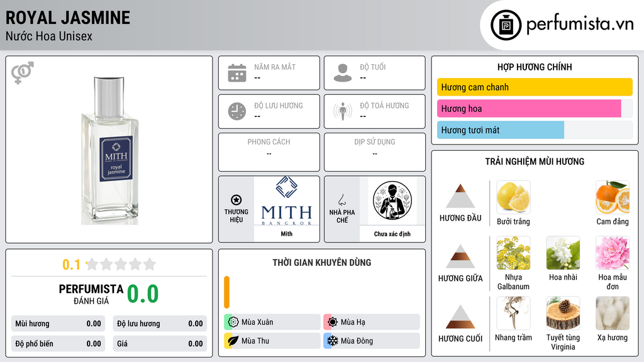The image size is (644, 362).
Task: Click the Mùa Thu leaf icon
Action: coord(233,341)
